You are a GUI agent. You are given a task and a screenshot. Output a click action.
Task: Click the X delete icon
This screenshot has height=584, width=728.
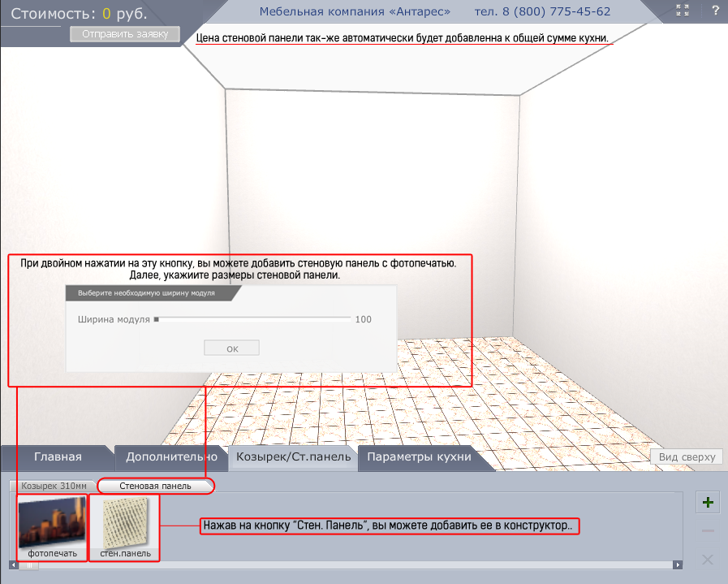pyautogui.click(x=708, y=559)
